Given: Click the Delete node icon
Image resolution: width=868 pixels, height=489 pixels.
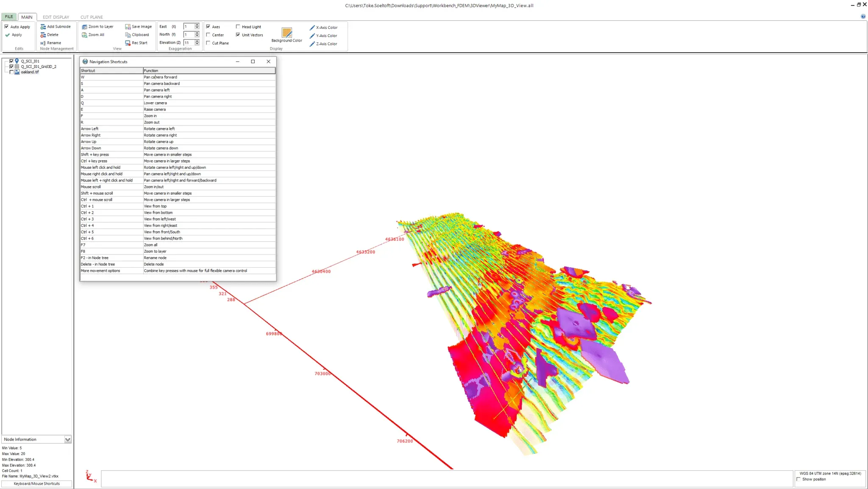Looking at the screenshot, I should click(43, 35).
